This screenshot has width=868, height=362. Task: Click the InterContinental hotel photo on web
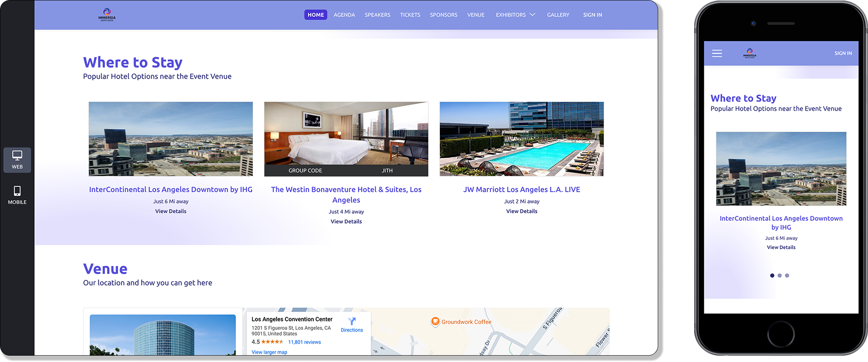(x=171, y=139)
